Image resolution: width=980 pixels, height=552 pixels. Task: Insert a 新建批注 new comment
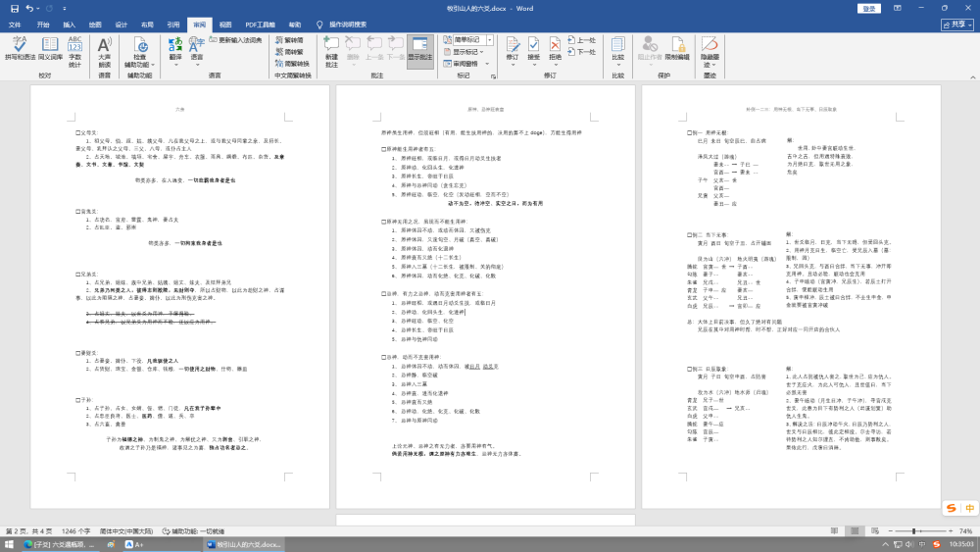pos(331,51)
